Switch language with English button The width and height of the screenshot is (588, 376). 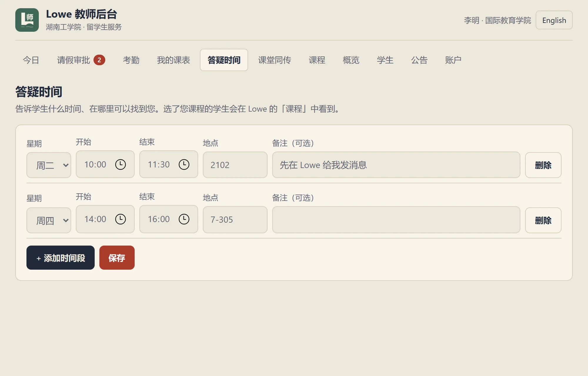[554, 20]
